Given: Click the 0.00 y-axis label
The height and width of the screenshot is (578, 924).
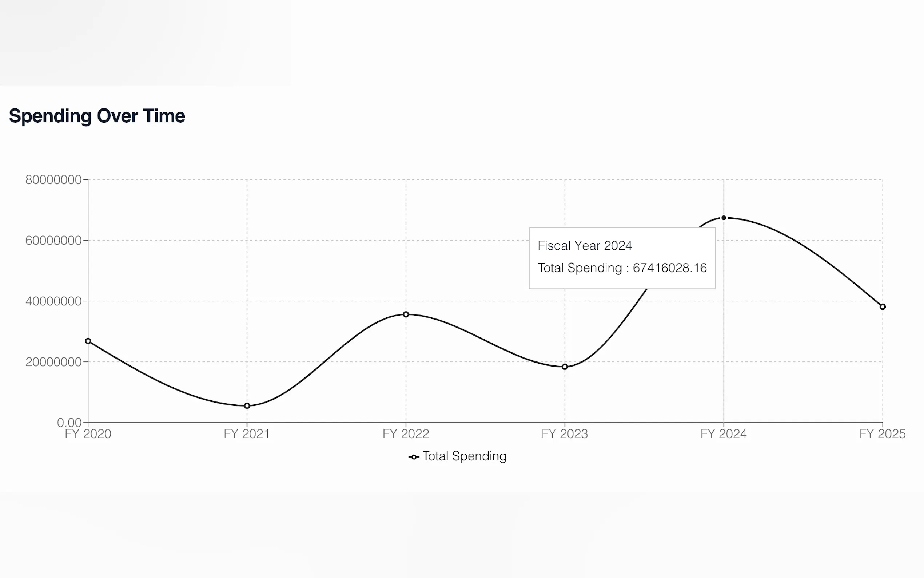Looking at the screenshot, I should pos(69,423).
